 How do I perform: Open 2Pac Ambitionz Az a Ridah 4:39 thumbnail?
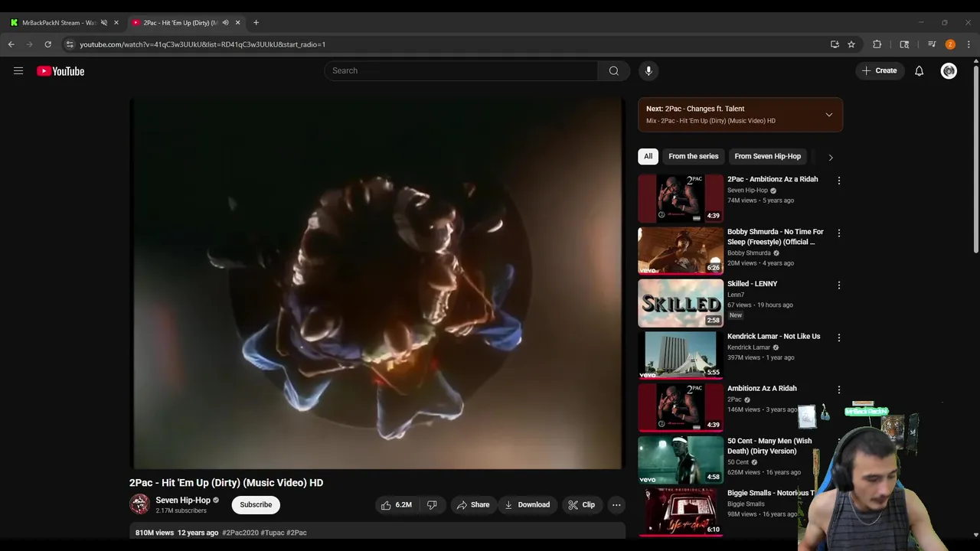tap(681, 198)
